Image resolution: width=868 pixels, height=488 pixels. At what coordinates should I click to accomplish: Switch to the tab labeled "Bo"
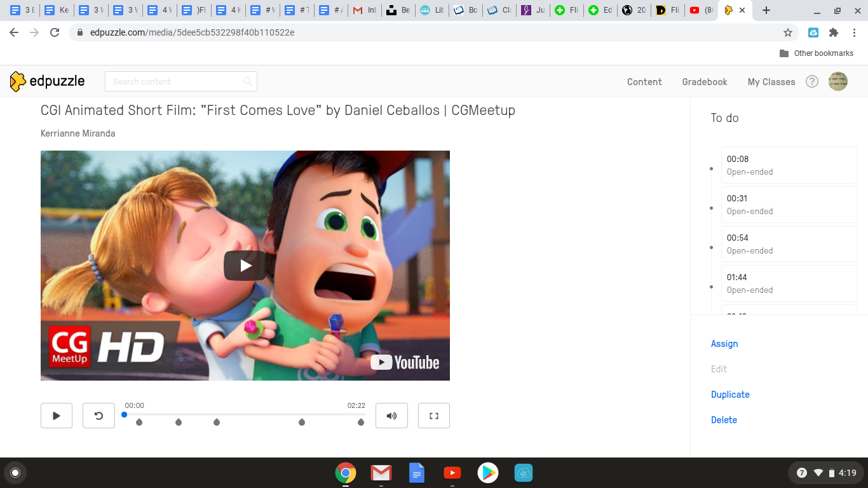466,10
